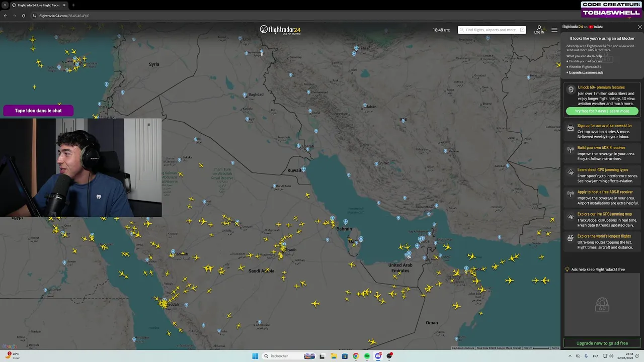Click the newsletter icon in side panel
Viewport: 644px width, 362px height.
point(571,128)
